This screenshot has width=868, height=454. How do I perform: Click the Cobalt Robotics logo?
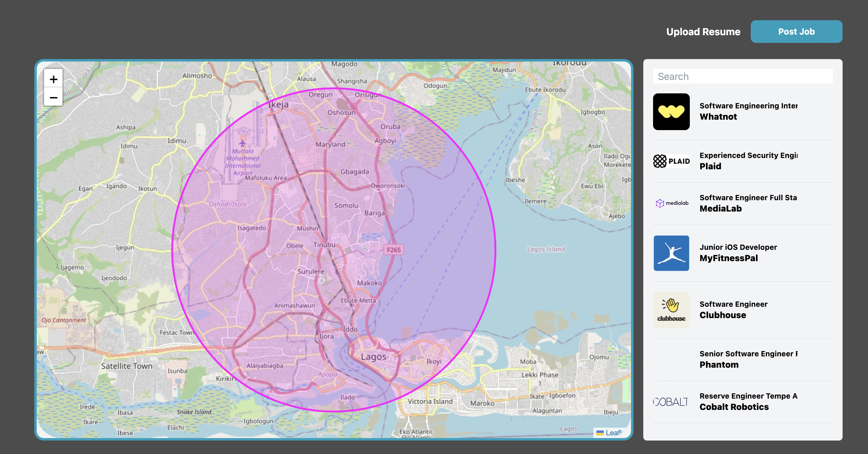670,401
